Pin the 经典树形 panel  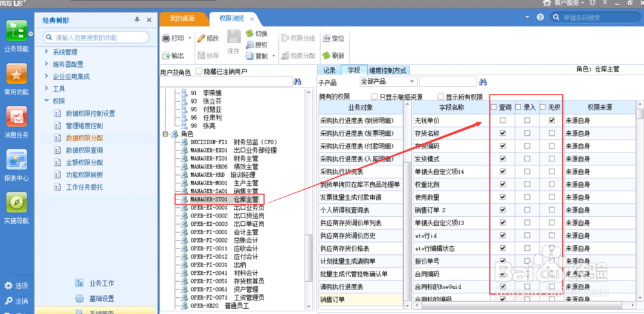click(137, 20)
